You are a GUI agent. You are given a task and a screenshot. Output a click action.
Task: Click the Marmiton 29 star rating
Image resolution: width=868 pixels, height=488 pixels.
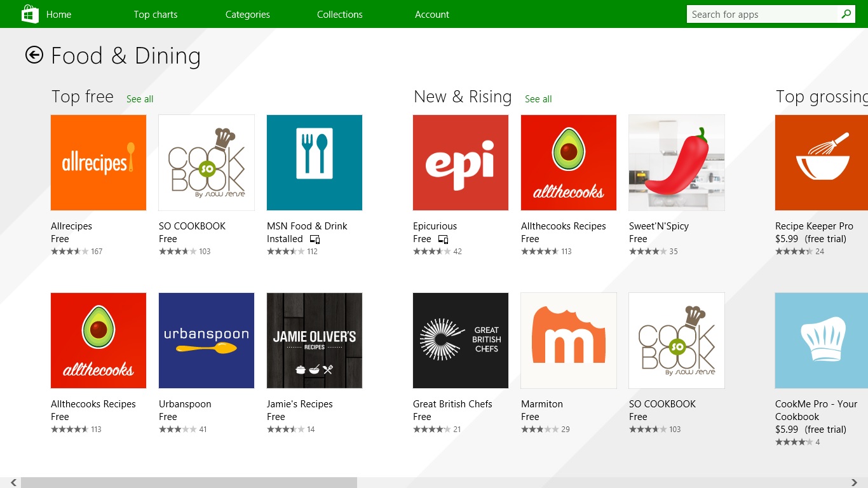(x=545, y=430)
